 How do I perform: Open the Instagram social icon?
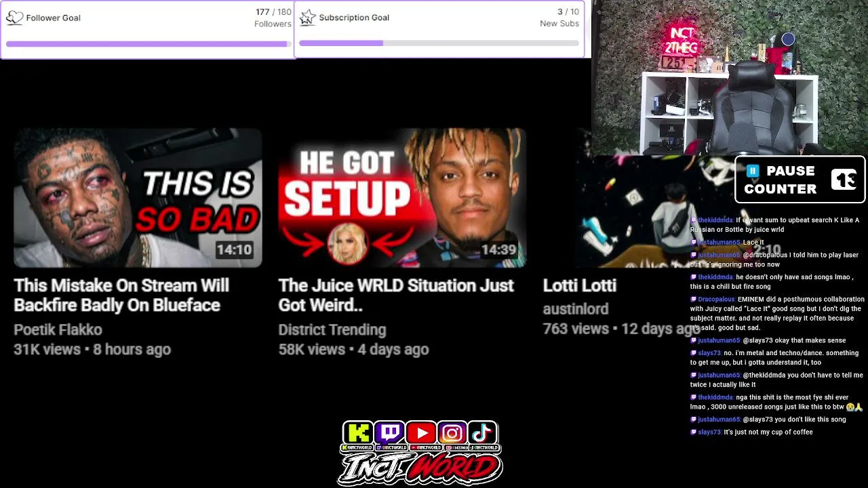(x=452, y=432)
